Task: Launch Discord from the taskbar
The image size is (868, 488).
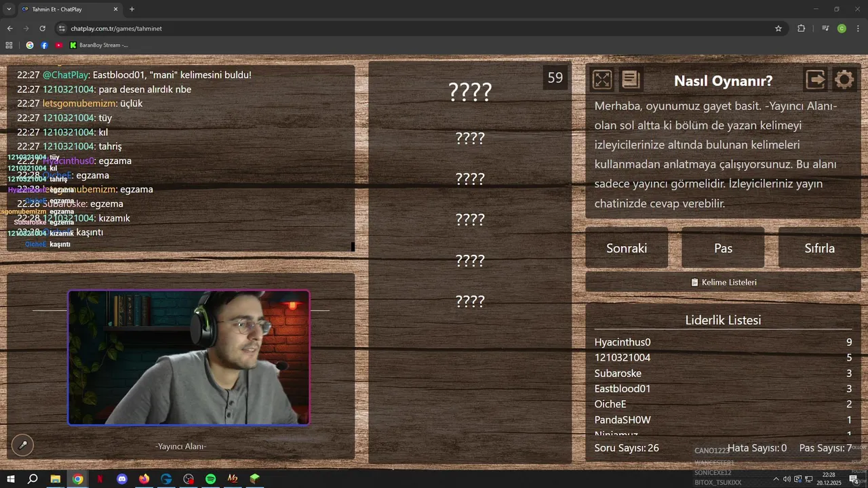Action: click(x=121, y=479)
